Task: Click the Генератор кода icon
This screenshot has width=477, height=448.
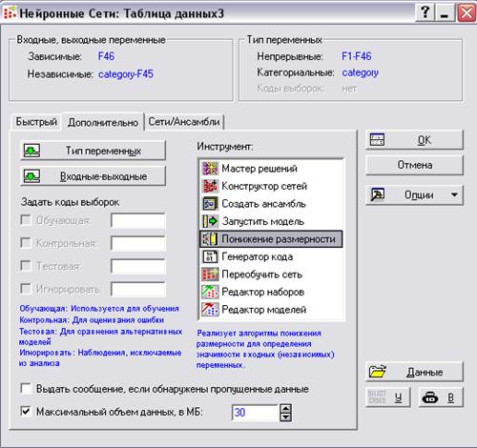Action: tap(210, 256)
